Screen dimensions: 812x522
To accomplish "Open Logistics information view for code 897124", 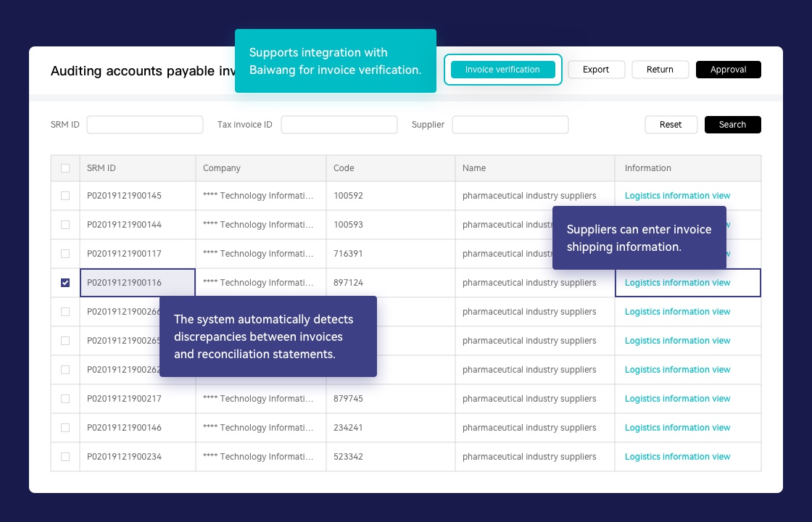I will click(x=677, y=283).
